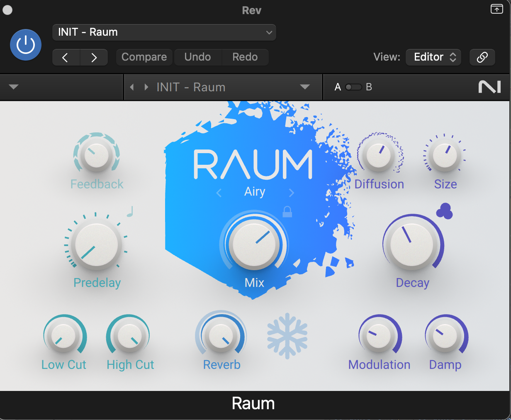Open the Raum main menu triangle

(14, 87)
